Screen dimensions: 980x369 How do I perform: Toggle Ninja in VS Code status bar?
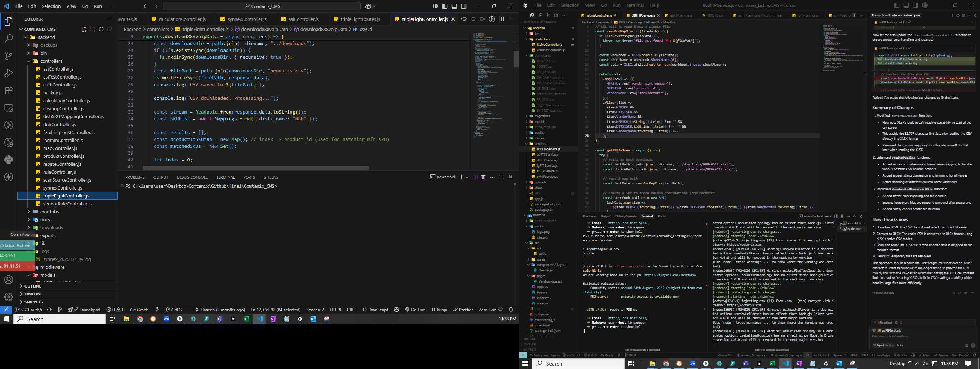[x=439, y=310]
